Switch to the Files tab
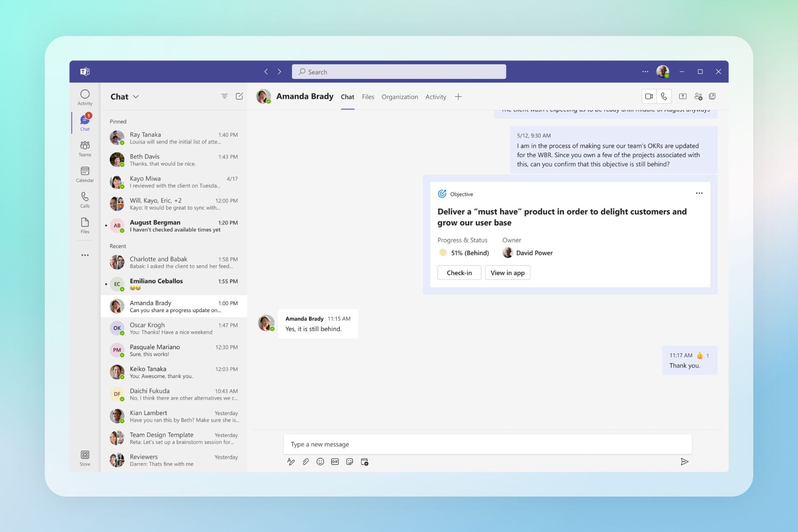This screenshot has width=798, height=532. point(367,97)
